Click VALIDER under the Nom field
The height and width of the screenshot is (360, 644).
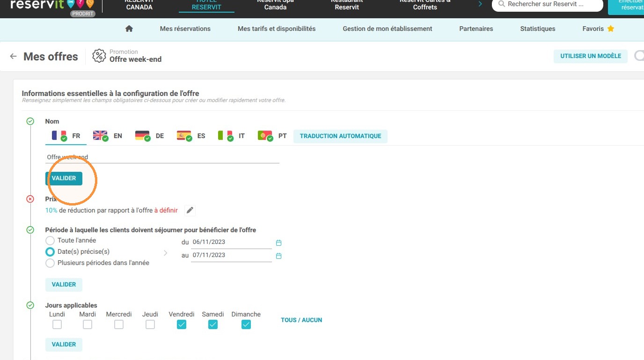pos(64,178)
